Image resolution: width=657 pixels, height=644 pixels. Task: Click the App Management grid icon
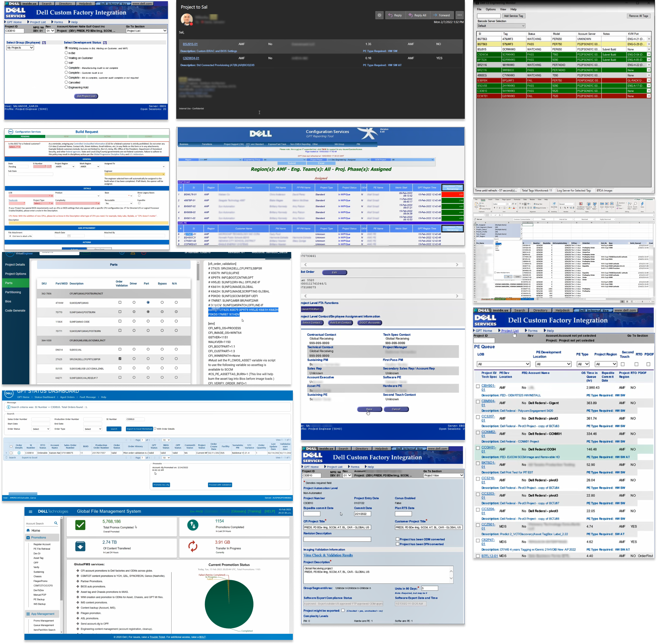coord(28,613)
